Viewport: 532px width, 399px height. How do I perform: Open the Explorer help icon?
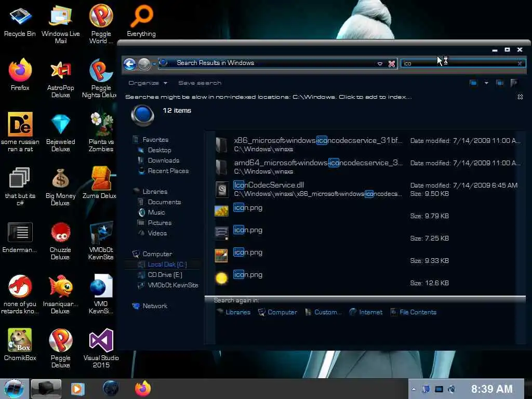click(514, 83)
